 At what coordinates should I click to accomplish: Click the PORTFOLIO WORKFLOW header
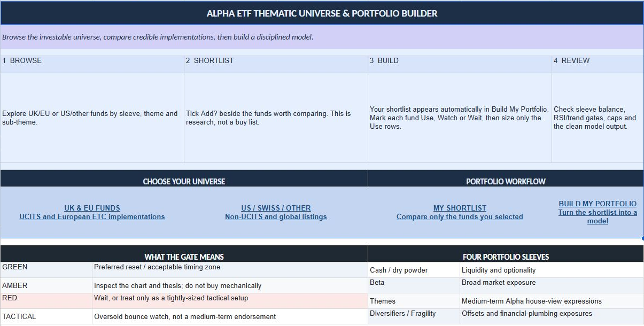click(506, 181)
